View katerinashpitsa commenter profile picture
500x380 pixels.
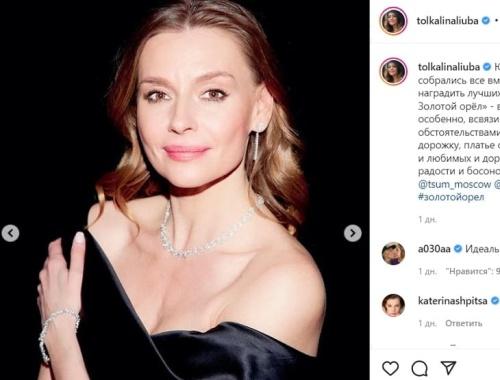(393, 305)
